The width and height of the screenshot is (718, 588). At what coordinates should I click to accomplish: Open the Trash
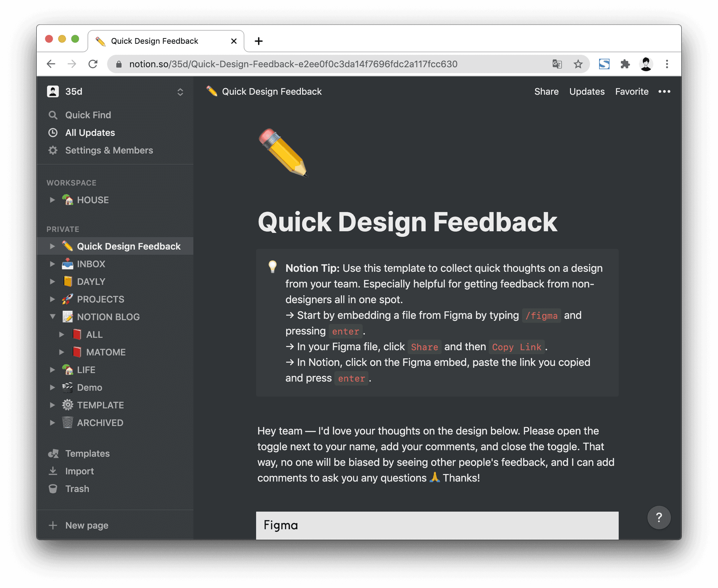pos(115,489)
